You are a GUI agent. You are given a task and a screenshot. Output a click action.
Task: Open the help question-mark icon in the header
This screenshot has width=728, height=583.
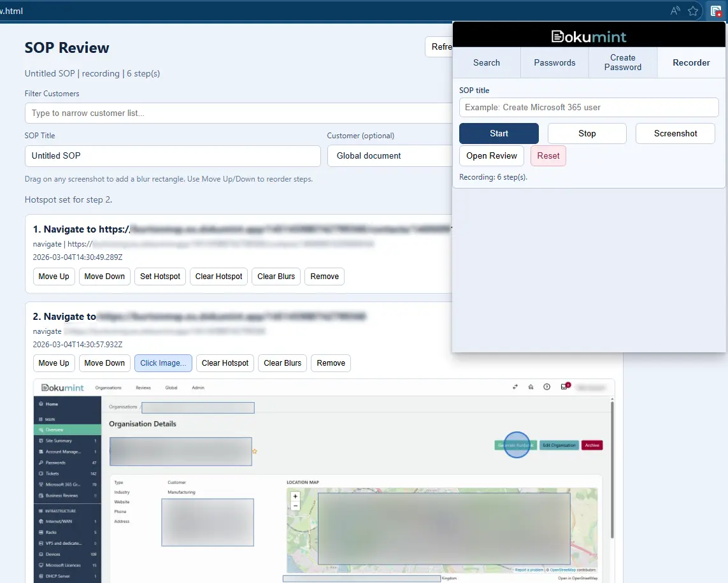coord(547,387)
